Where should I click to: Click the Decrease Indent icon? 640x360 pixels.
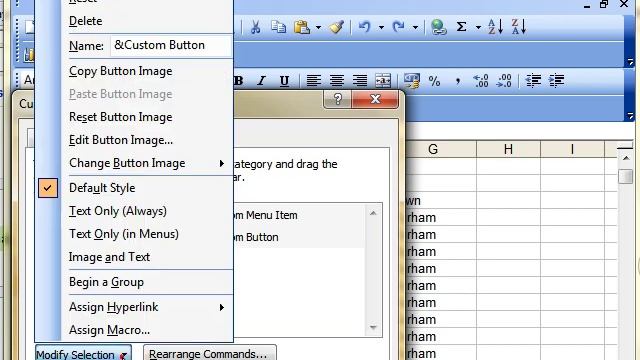tap(533, 81)
